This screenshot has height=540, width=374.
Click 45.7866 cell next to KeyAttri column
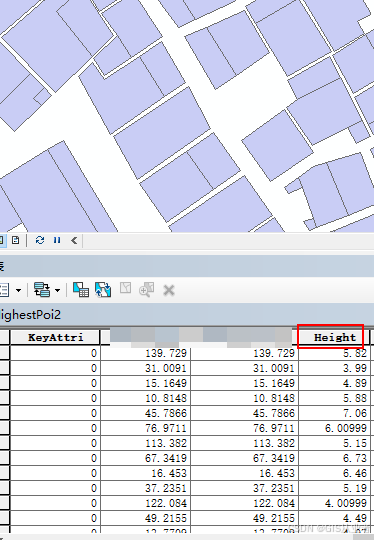coord(145,413)
